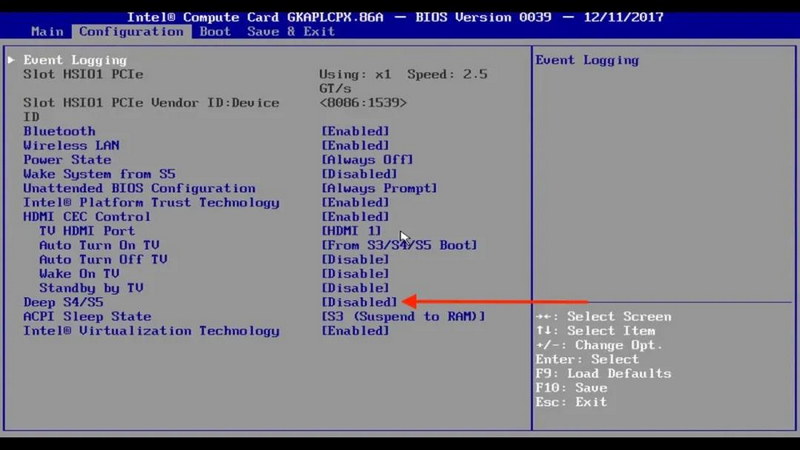Change Unattended BIOS Configuration [Always Prompt] option

[379, 188]
